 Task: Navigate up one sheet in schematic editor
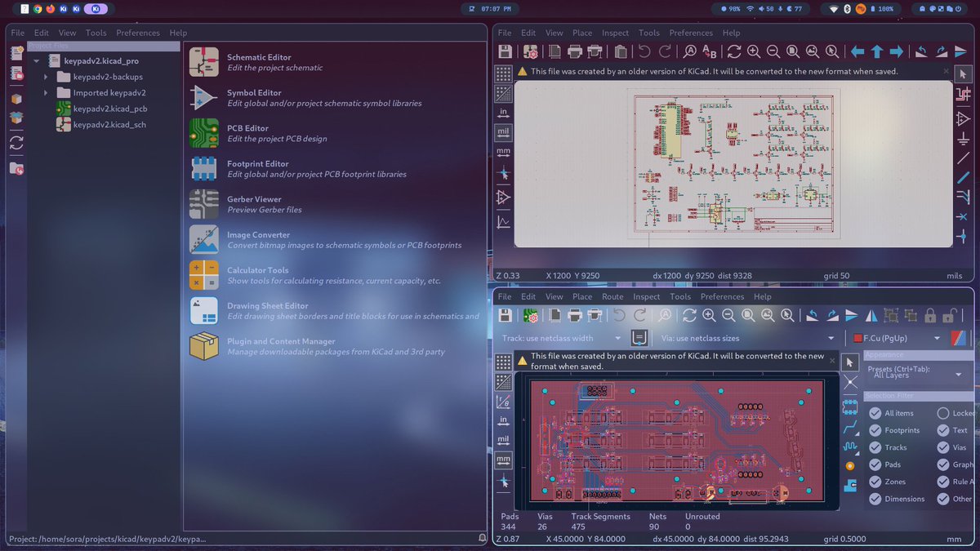pyautogui.click(x=877, y=51)
